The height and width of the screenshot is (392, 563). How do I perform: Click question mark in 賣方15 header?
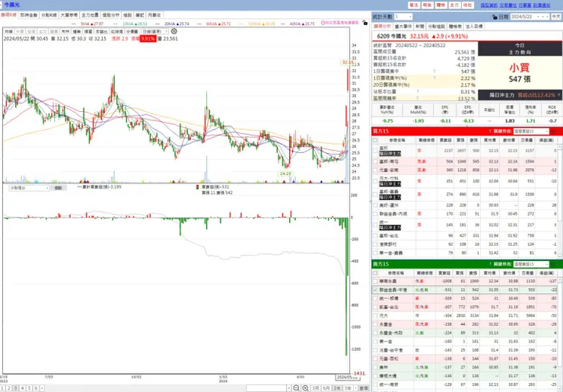pos(490,264)
